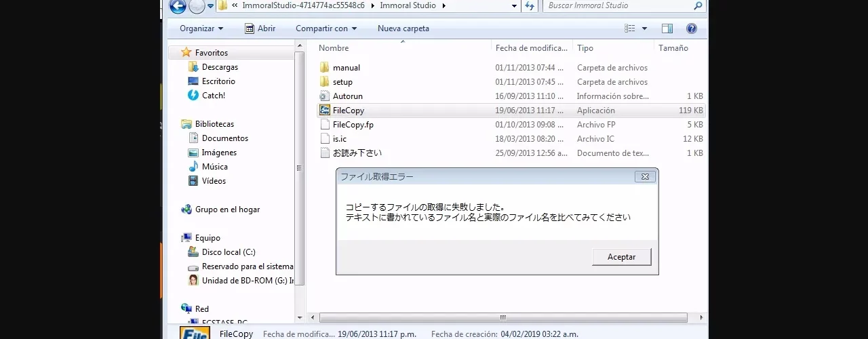This screenshot has height=339, width=868.
Task: Open the address bar history dropdown
Action: pos(514,6)
